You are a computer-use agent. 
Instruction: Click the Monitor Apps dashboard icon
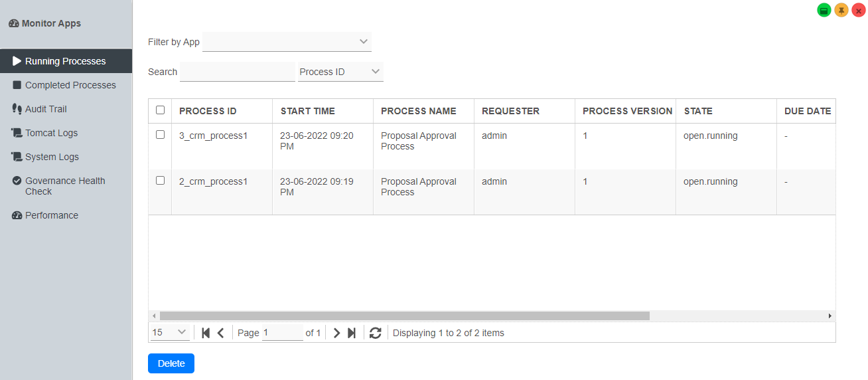coord(14,23)
